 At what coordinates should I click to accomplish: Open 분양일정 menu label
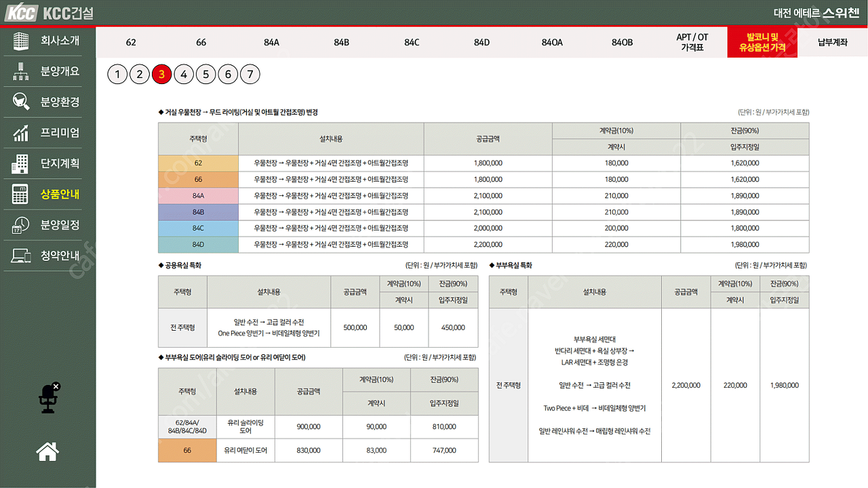[60, 225]
